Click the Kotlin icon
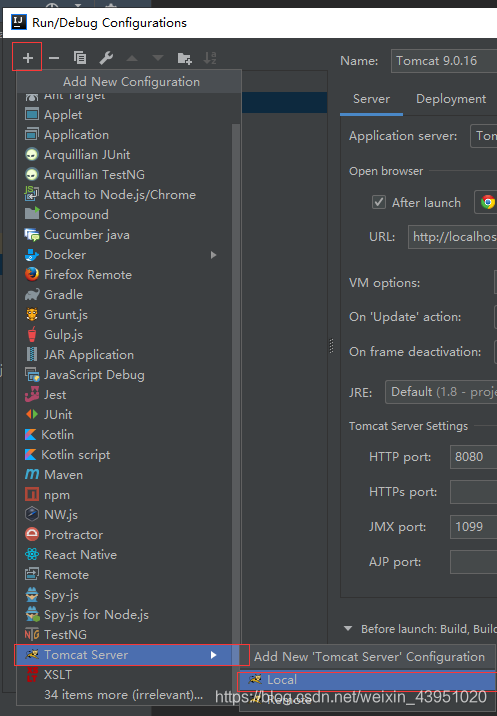Viewport: 497px width, 716px height. coord(30,435)
